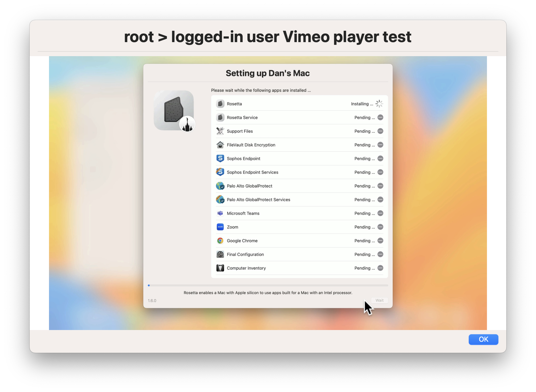Select the Support Files wrench icon
The height and width of the screenshot is (392, 536).
[x=220, y=131]
